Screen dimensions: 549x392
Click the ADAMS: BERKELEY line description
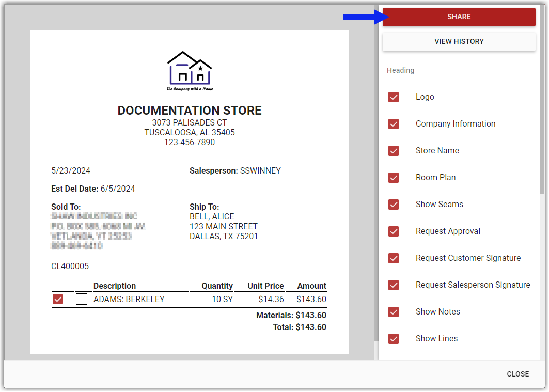129,299
